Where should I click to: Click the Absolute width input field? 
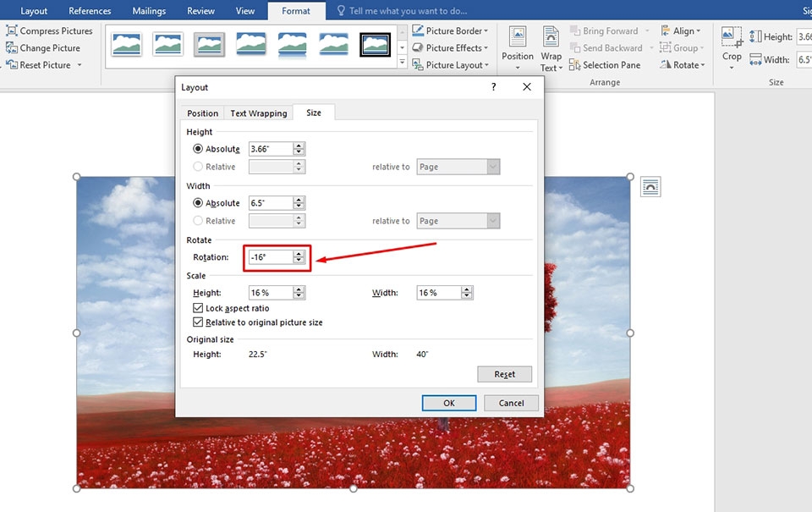(271, 202)
